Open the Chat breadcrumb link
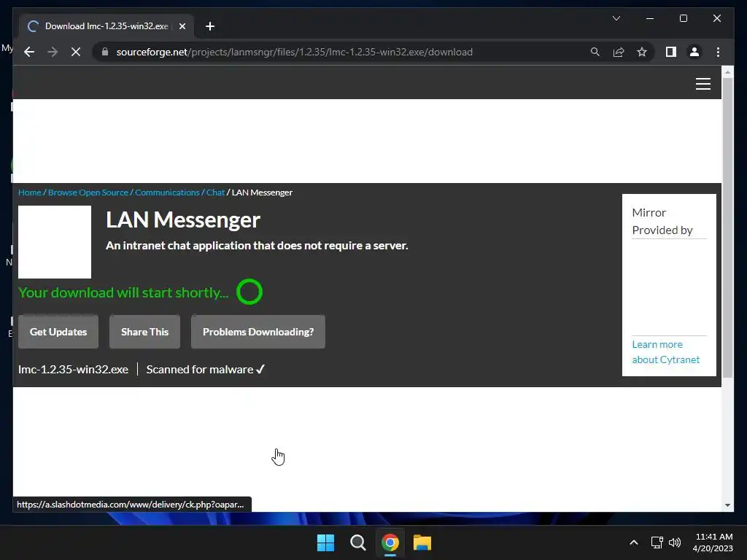Viewport: 747px width, 560px height. [x=215, y=192]
